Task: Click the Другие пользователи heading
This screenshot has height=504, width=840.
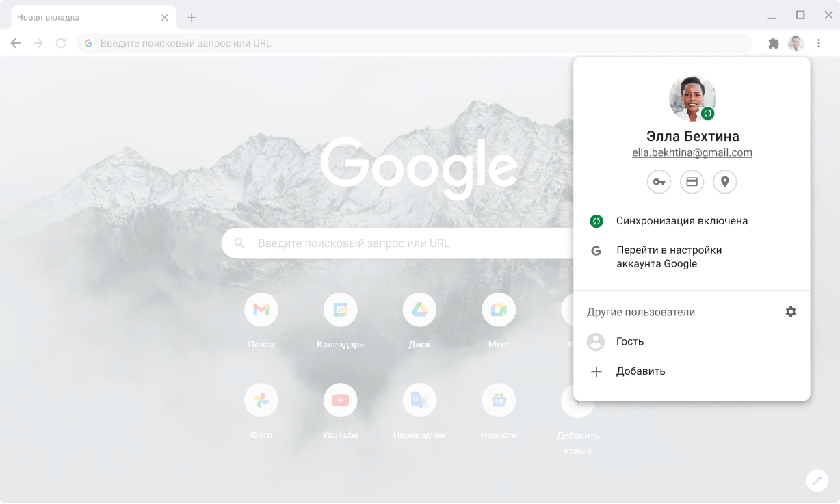Action: (x=641, y=312)
